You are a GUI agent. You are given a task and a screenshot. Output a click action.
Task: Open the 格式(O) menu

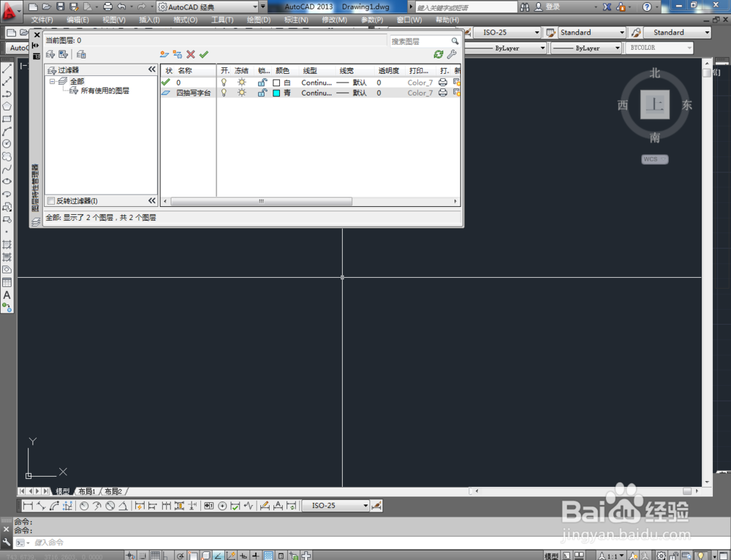click(185, 20)
